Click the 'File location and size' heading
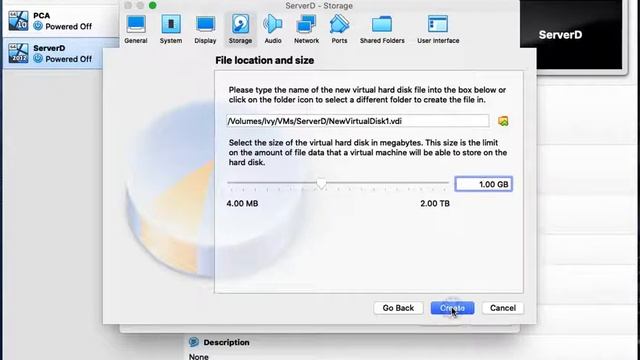 tap(264, 60)
